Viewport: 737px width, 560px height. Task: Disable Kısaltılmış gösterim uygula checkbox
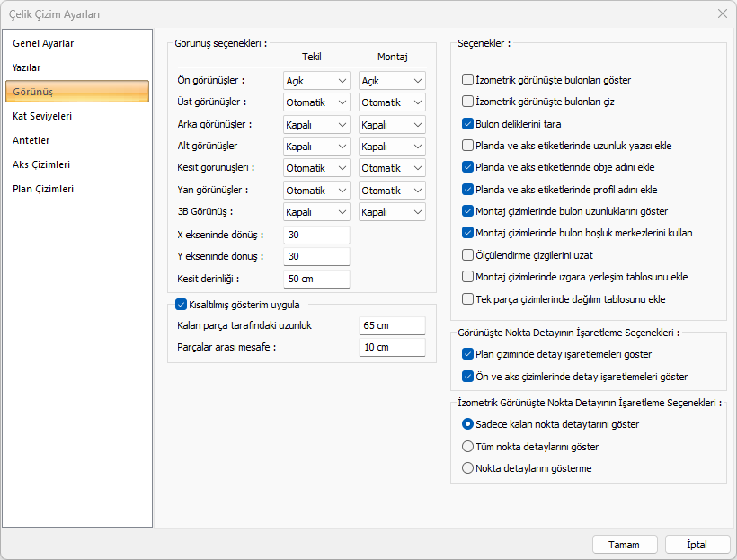click(181, 305)
